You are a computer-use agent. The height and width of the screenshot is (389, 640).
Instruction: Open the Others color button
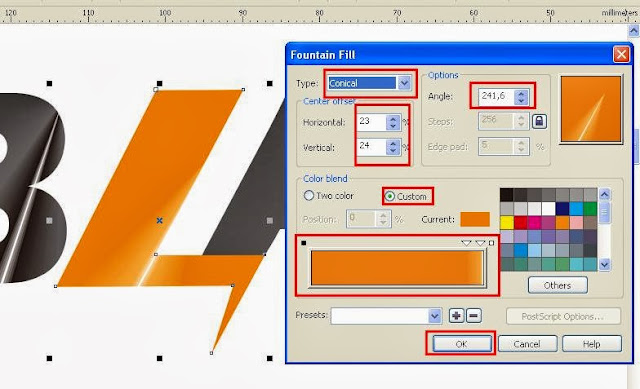pyautogui.click(x=558, y=285)
